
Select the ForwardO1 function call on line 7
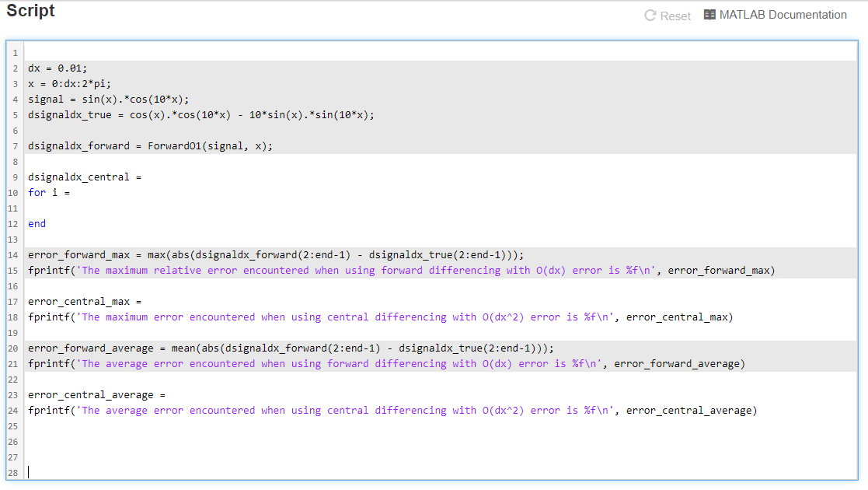click(x=207, y=145)
